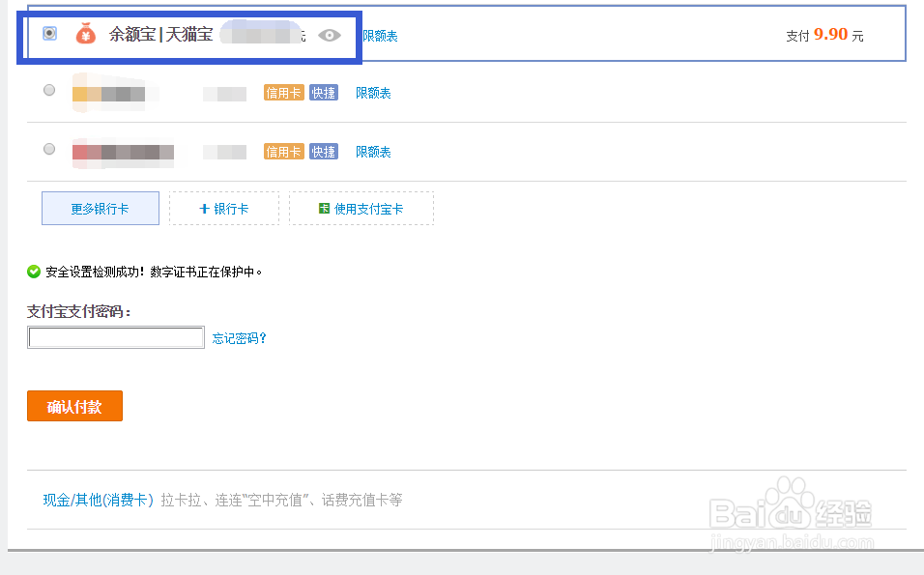Click 快捷 tag on second bank card
The image size is (924, 575).
click(x=324, y=152)
